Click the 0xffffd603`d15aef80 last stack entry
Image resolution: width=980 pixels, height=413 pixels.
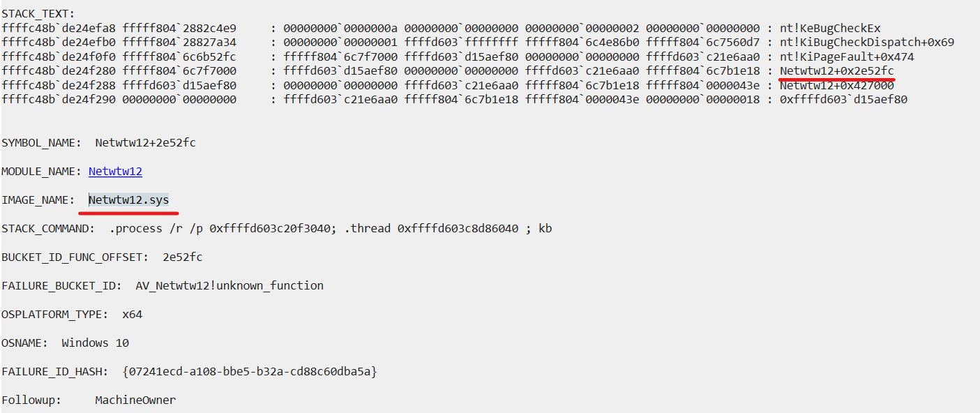pos(843,100)
